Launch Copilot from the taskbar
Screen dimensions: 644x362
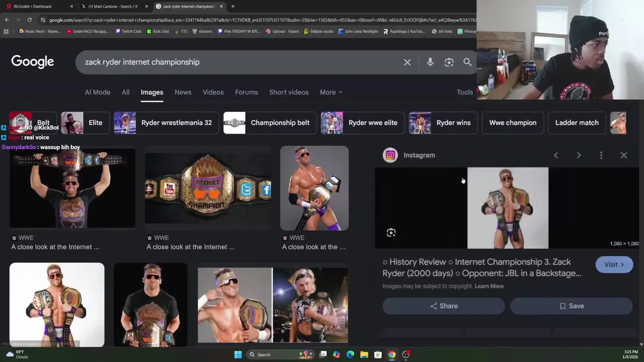pos(337,354)
